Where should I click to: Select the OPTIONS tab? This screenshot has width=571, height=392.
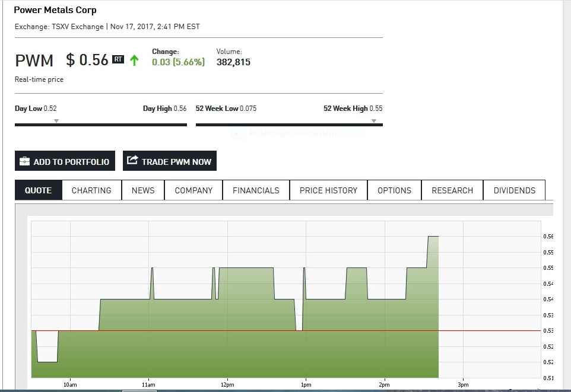394,190
